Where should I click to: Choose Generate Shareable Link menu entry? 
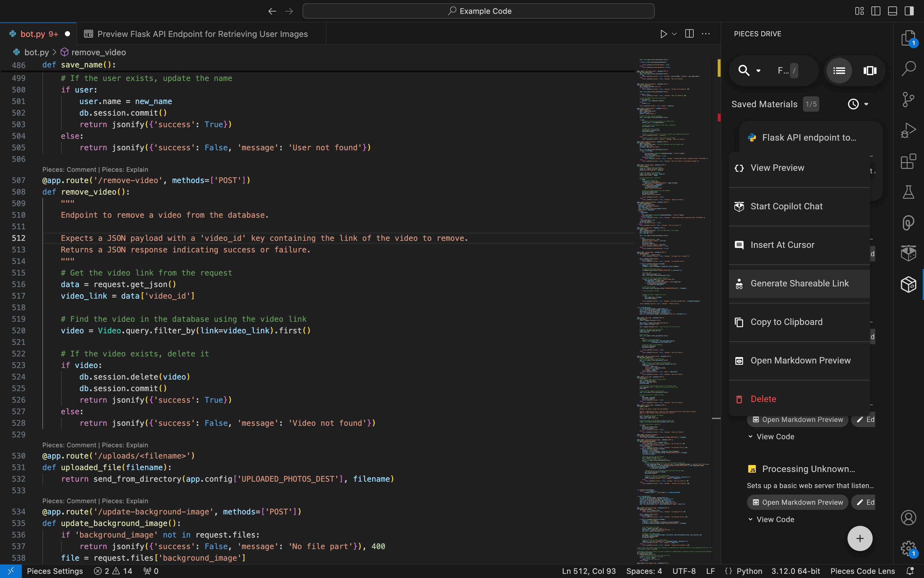coord(799,284)
